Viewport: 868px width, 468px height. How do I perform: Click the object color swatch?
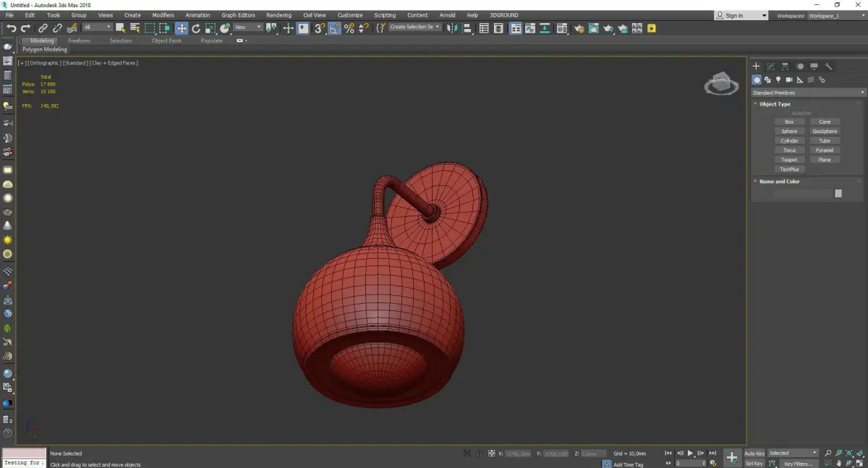tap(838, 193)
